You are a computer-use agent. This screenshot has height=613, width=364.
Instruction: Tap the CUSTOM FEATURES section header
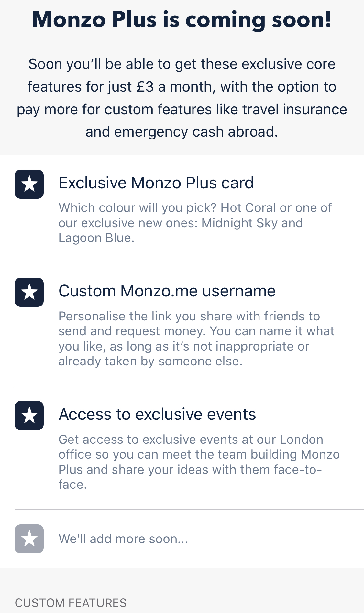pos(71,603)
